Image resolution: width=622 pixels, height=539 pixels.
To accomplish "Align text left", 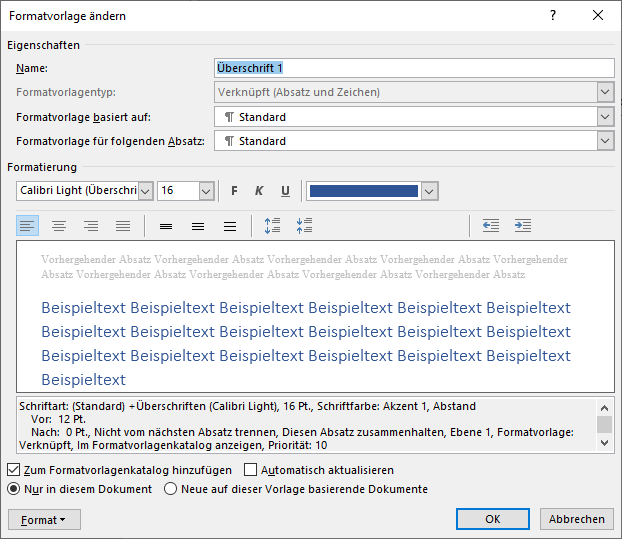I will pos(27,226).
